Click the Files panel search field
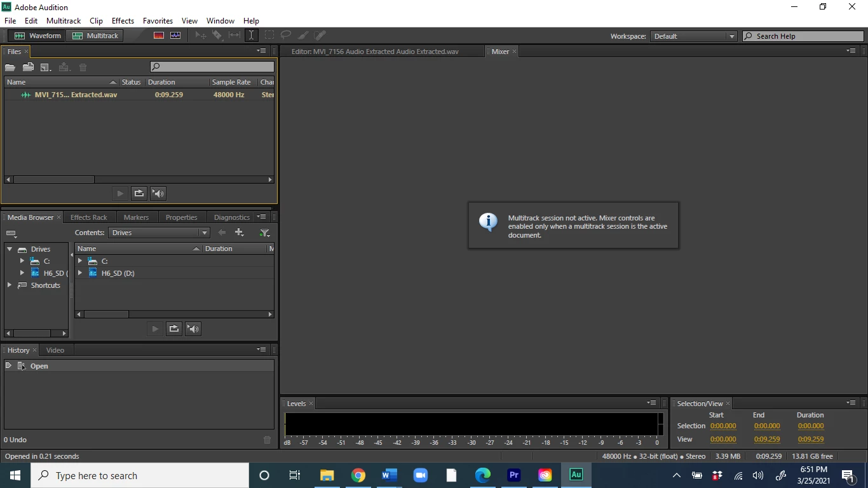The width and height of the screenshot is (868, 488). [212, 67]
